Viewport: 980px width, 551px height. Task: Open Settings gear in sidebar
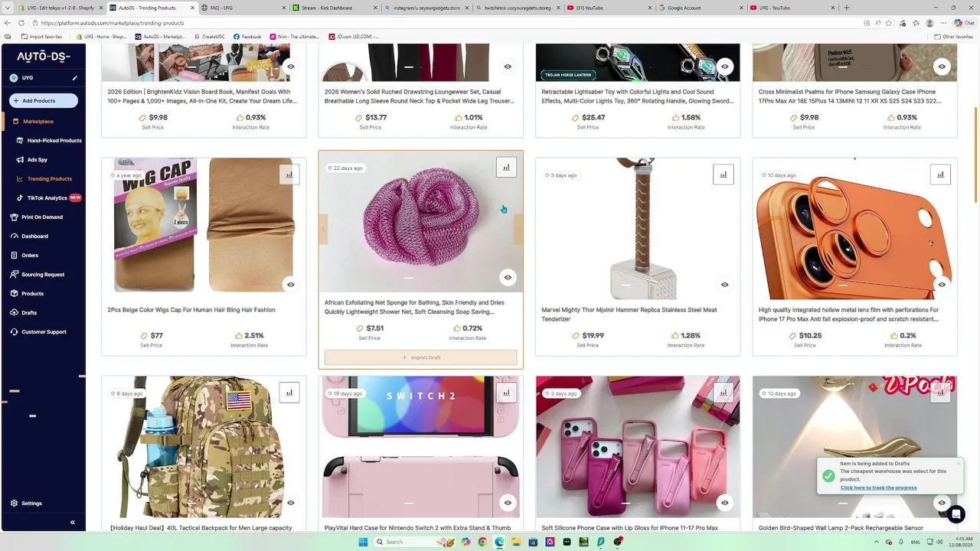[x=15, y=503]
